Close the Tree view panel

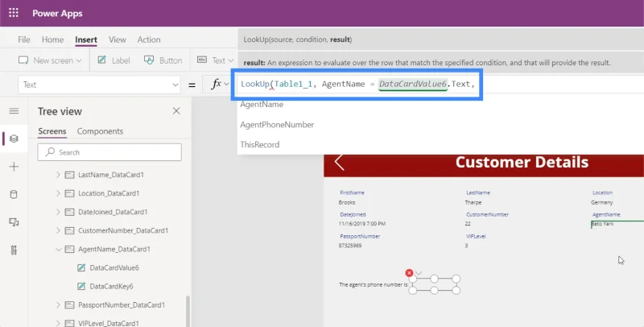(176, 111)
